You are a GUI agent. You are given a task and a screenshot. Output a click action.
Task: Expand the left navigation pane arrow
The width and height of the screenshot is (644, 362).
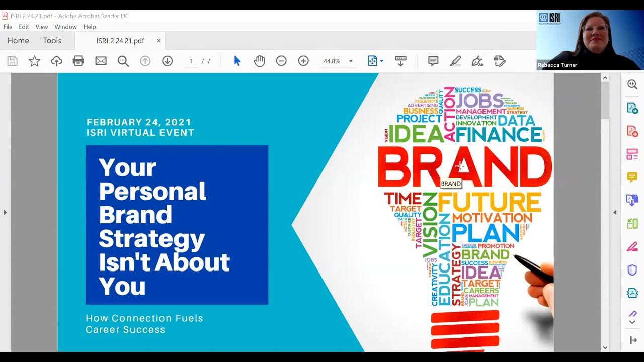pos(5,212)
